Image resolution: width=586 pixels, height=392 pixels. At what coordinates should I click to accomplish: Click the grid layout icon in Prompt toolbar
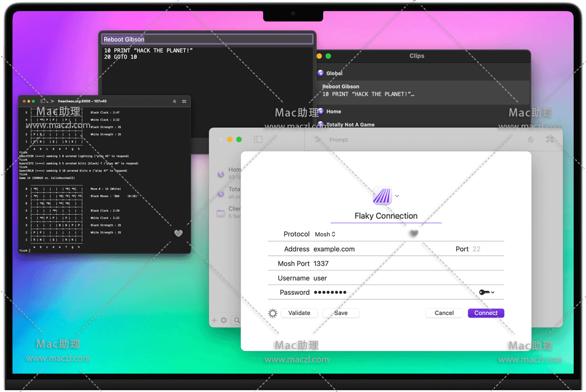click(x=550, y=139)
